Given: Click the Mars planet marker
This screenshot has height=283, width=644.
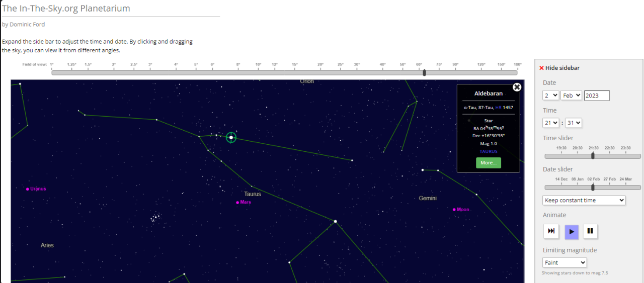Looking at the screenshot, I should click(x=237, y=203).
